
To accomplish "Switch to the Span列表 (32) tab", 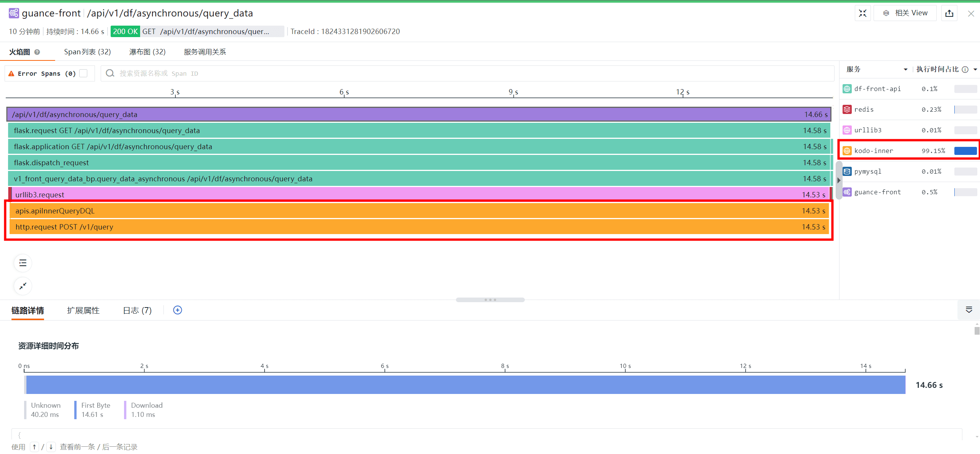I will (x=87, y=52).
